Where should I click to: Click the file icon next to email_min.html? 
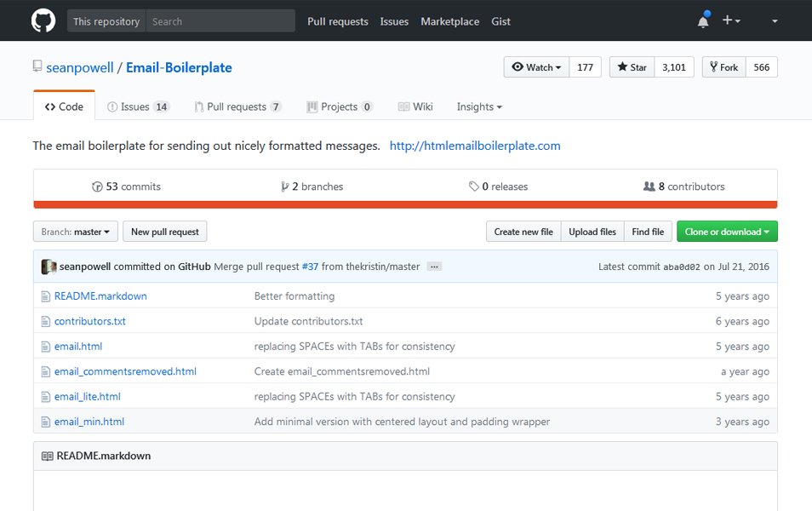[46, 422]
